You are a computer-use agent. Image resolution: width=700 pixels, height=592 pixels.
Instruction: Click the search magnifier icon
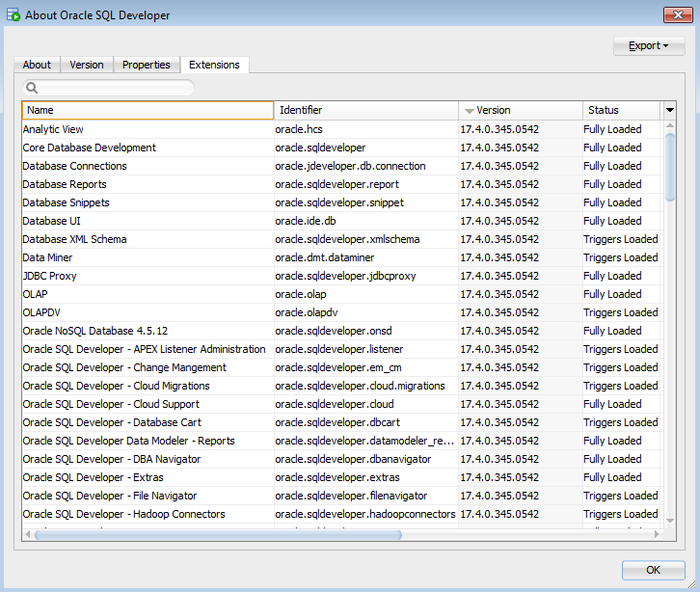click(x=31, y=88)
